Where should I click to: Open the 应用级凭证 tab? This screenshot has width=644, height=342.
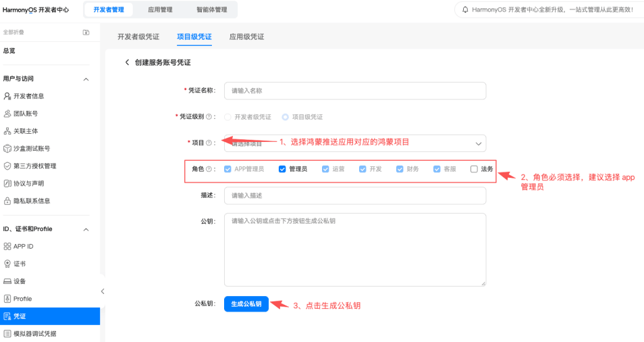pyautogui.click(x=246, y=36)
